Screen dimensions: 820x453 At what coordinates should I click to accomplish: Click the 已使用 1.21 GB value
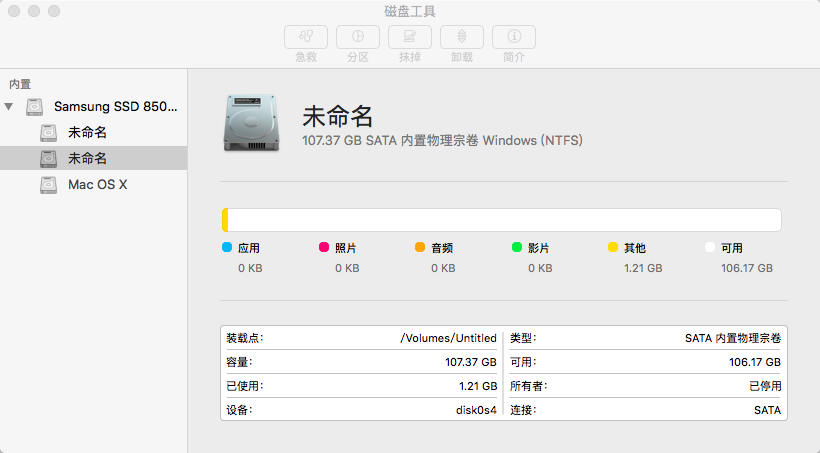click(478, 386)
